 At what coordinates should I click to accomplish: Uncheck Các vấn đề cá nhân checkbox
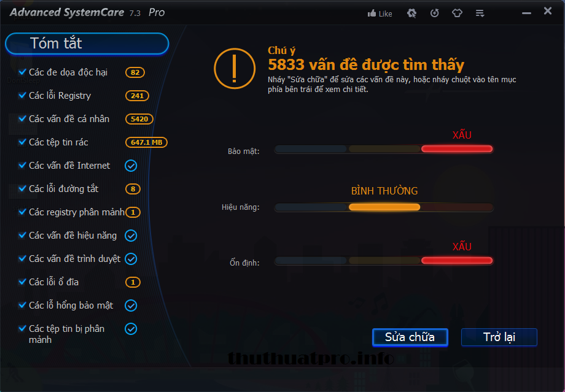click(22, 119)
